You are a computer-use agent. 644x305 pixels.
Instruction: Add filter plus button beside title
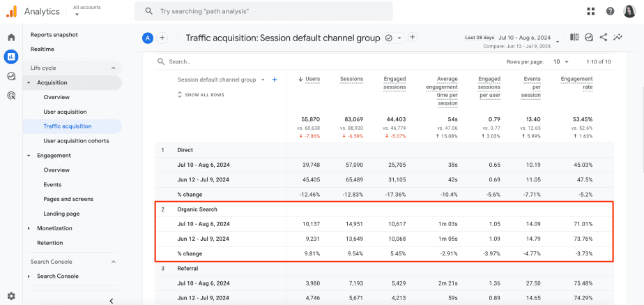coord(413,38)
